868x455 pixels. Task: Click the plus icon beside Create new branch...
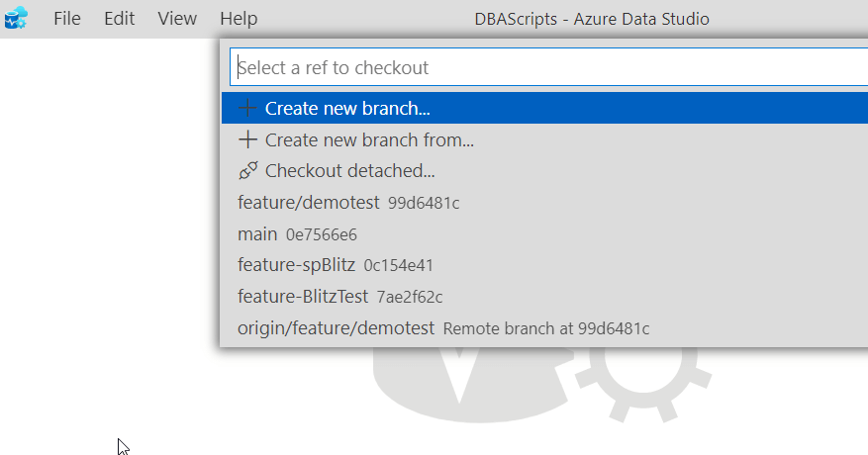pos(248,109)
